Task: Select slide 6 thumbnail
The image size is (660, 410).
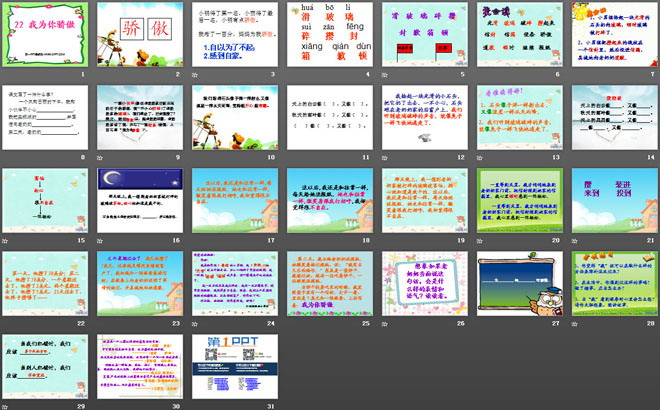Action: [x=520, y=34]
